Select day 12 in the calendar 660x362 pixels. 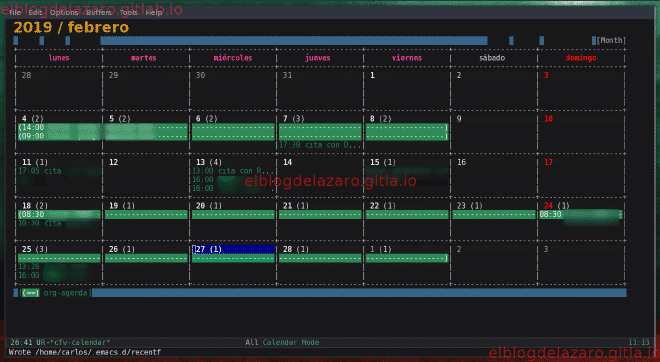114,162
